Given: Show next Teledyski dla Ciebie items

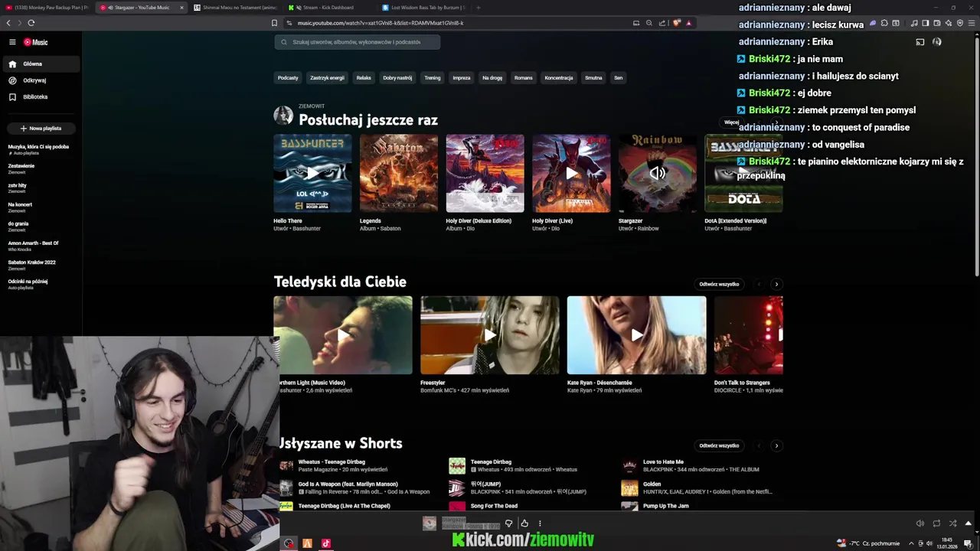Looking at the screenshot, I should click(x=776, y=284).
